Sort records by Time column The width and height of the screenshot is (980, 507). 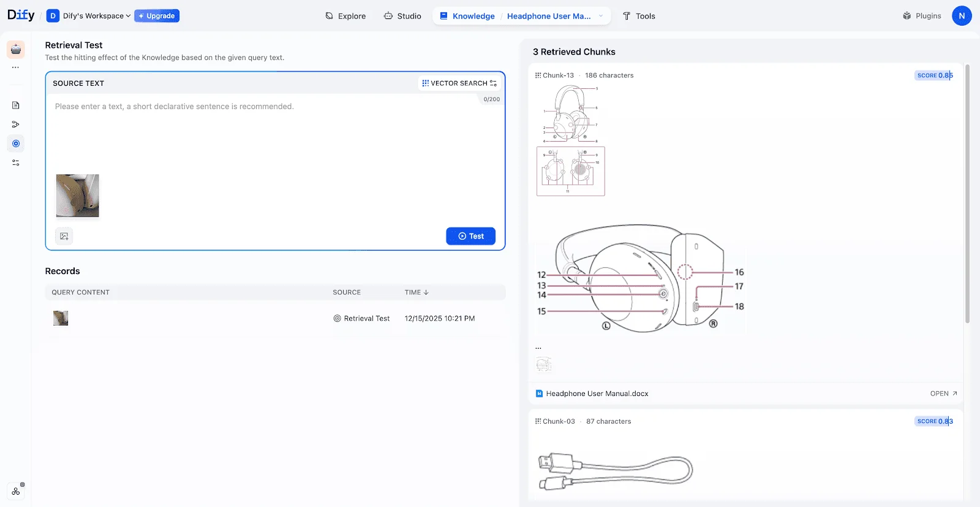click(x=417, y=292)
